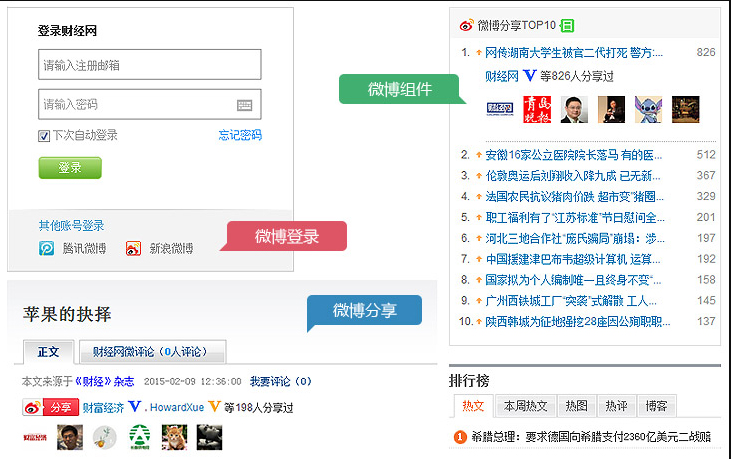The height and width of the screenshot is (459, 731).
Task: Open the 《财经》杂志 source link
Action: tap(105, 382)
